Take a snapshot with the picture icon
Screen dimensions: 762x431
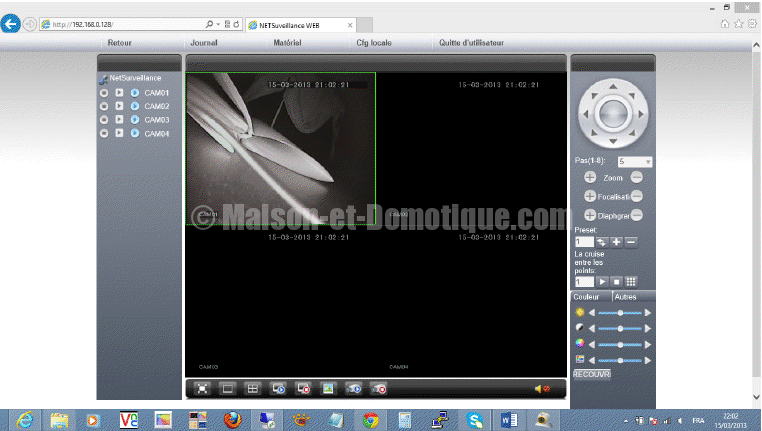coord(328,389)
